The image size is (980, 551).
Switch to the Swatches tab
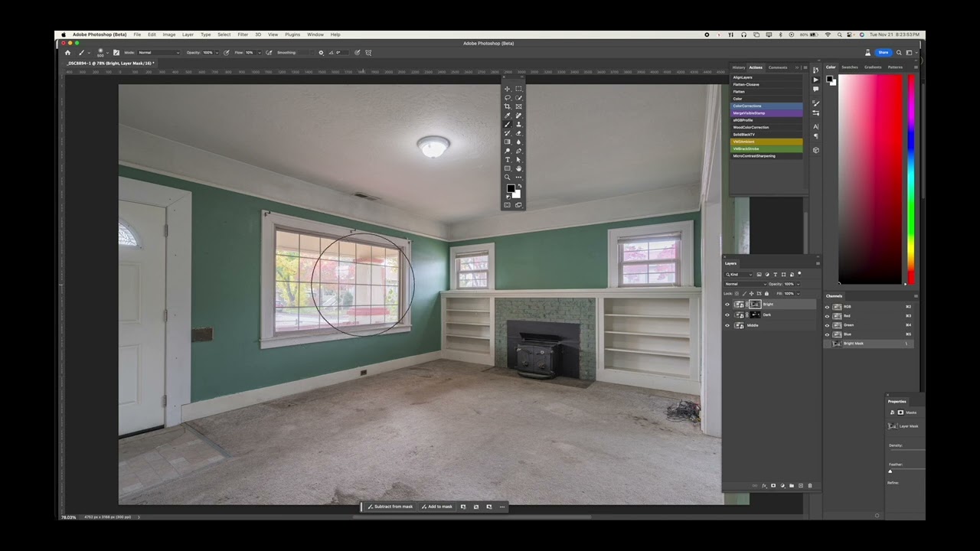[x=850, y=67]
